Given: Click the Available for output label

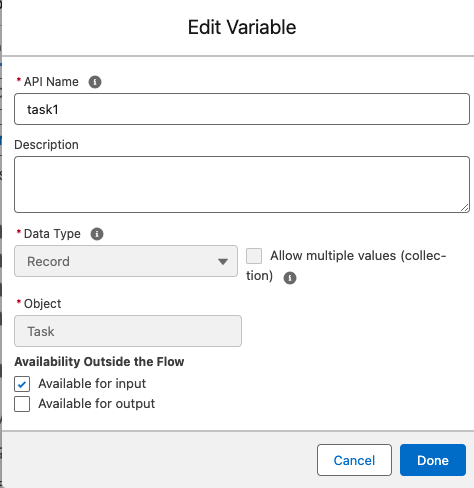Looking at the screenshot, I should 96,404.
